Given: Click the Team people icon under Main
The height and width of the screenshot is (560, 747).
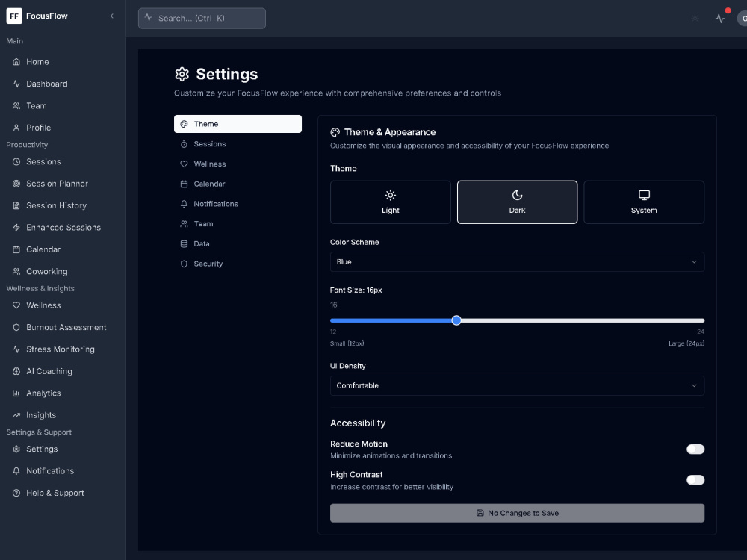Looking at the screenshot, I should coord(16,106).
